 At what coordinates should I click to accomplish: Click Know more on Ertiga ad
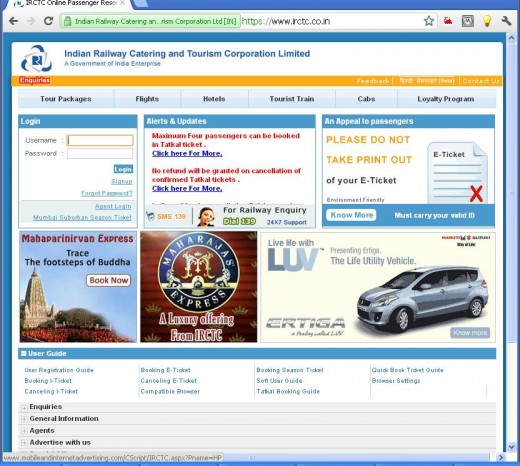click(470, 332)
